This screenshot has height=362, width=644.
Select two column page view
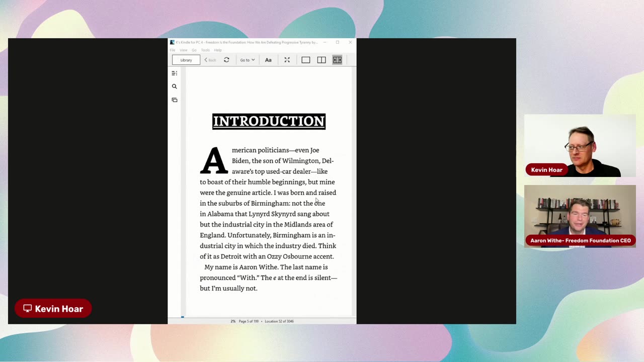pos(321,60)
